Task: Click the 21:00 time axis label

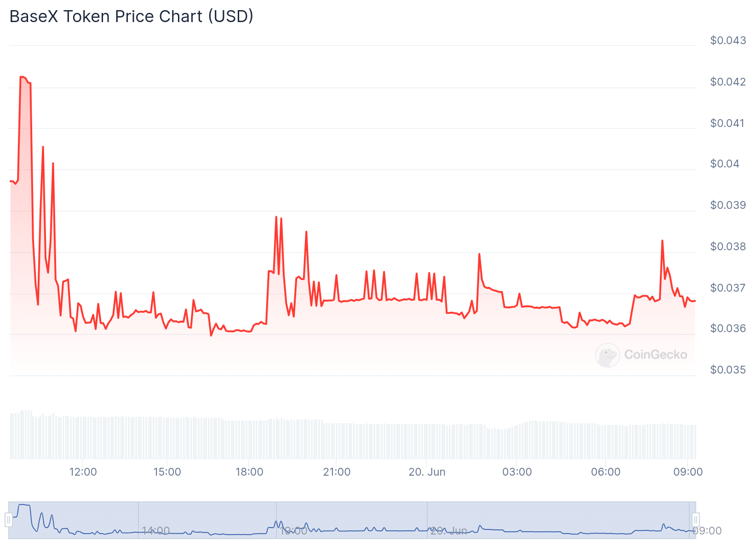Action: click(x=337, y=472)
